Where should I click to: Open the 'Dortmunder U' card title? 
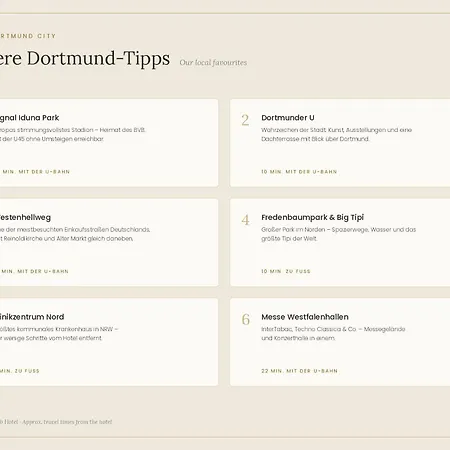click(x=288, y=118)
